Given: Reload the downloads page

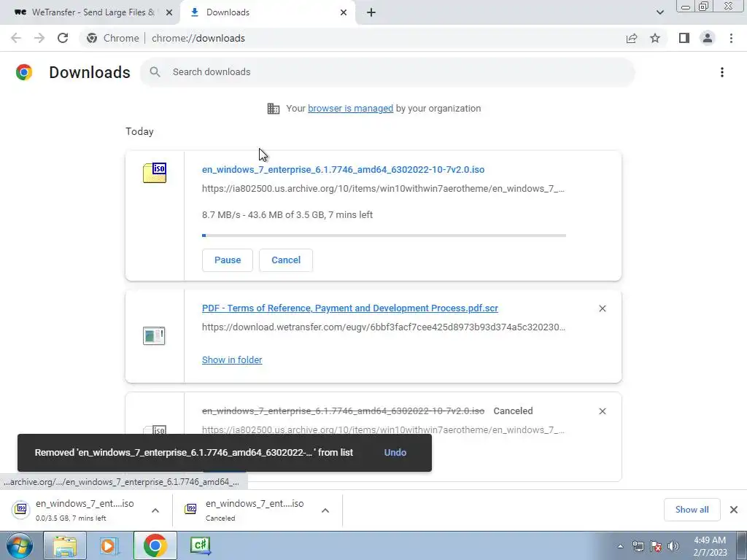Looking at the screenshot, I should click(63, 38).
